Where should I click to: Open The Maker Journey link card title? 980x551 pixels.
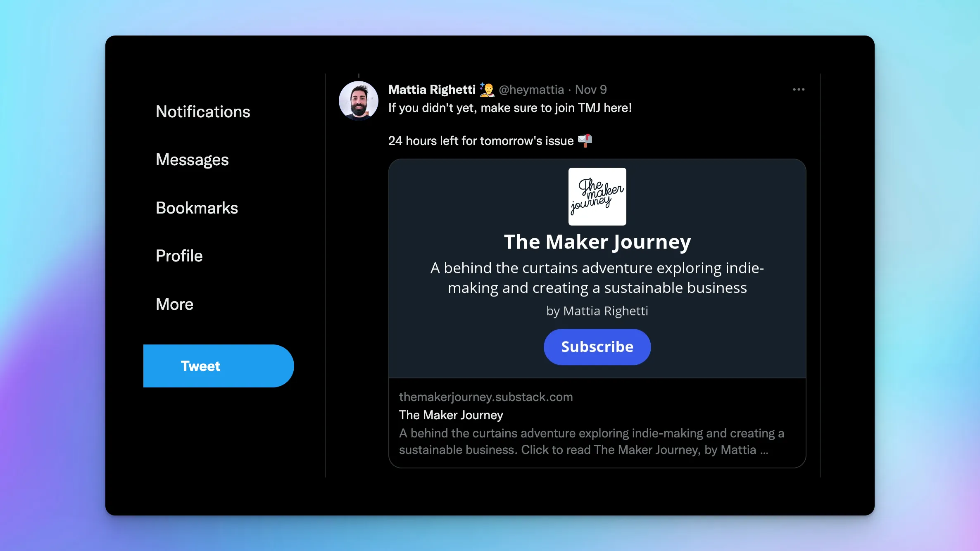pos(451,415)
